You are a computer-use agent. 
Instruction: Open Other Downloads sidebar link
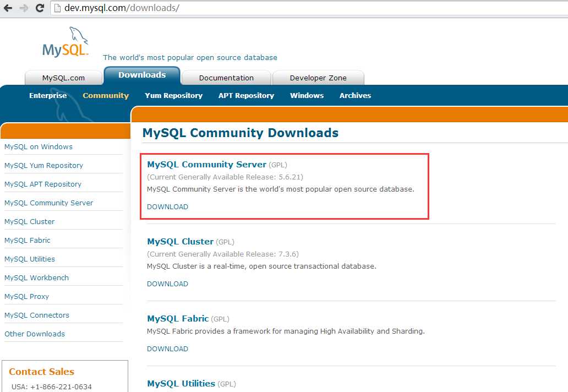(35, 334)
